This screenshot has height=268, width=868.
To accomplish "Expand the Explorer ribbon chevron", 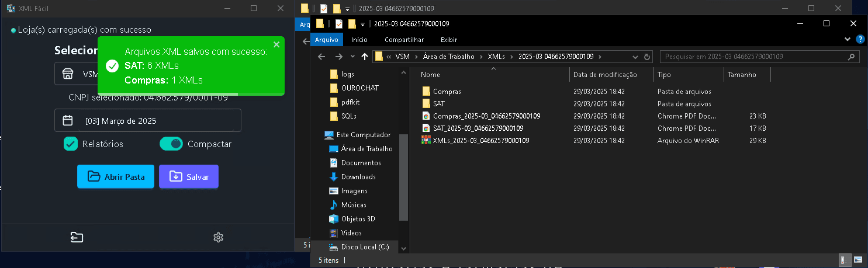I will [848, 39].
